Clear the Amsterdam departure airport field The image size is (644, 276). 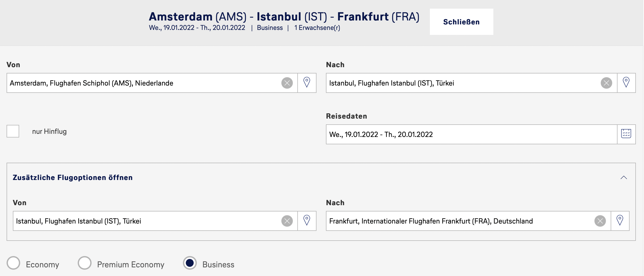287,83
